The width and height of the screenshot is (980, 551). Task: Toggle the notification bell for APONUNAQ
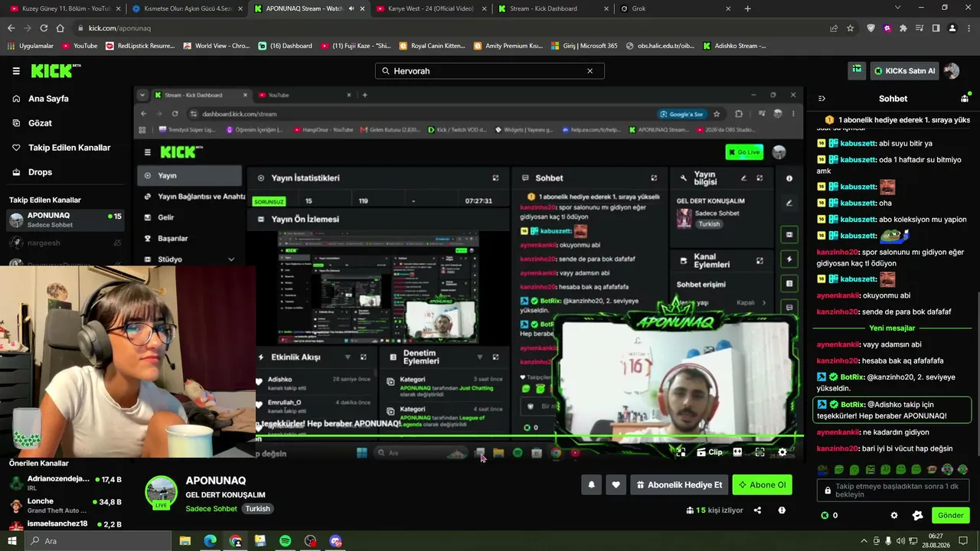[591, 484]
